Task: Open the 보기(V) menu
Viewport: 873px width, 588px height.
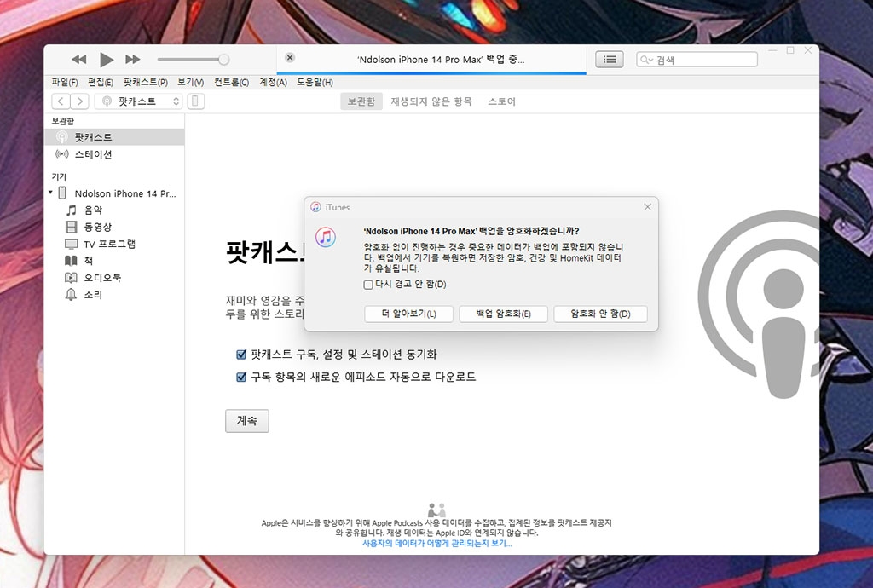Action: [190, 83]
